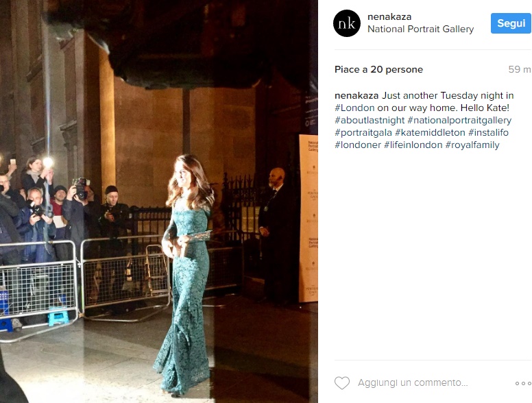Open the #London hashtag
532x403 pixels.
[x=354, y=108]
